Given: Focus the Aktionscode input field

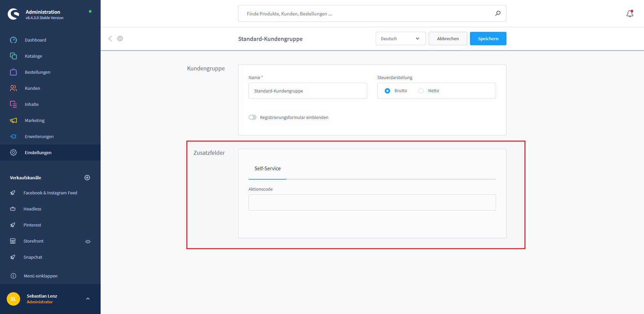Looking at the screenshot, I should tap(372, 202).
